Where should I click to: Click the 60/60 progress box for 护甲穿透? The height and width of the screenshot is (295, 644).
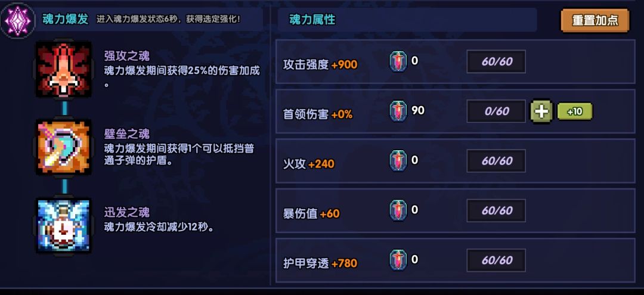click(496, 260)
